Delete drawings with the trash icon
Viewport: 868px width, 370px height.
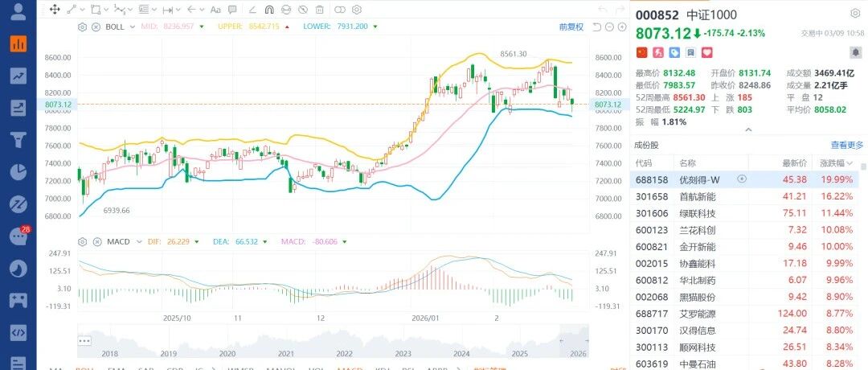pyautogui.click(x=319, y=10)
